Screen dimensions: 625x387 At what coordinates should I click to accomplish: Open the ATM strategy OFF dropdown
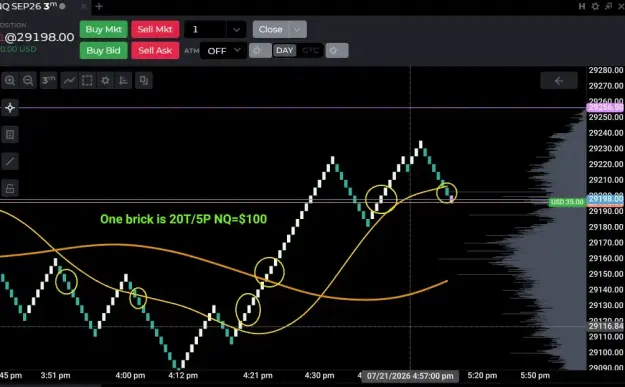click(x=223, y=51)
